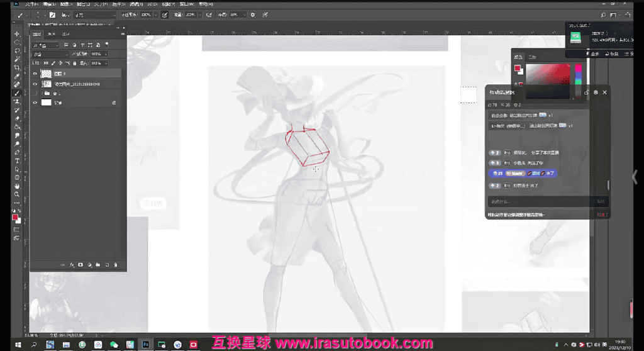Open chat overlay settings gear
This screenshot has width=644, height=351.
596,92
